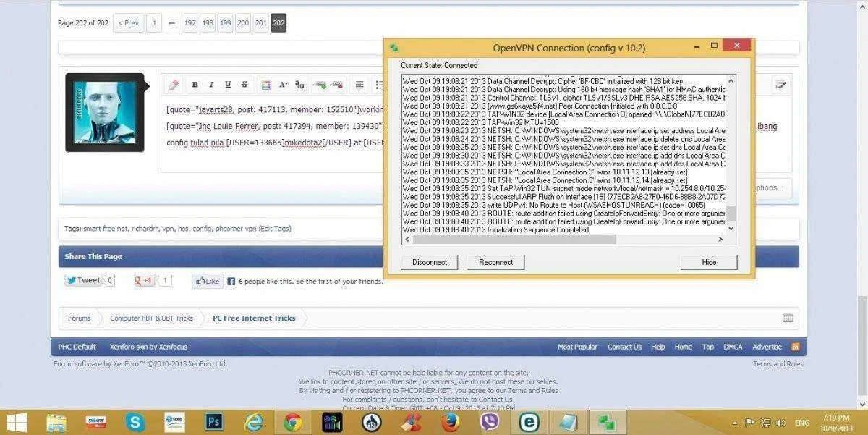The width and height of the screenshot is (868, 435).
Task: Open Viber from taskbar
Action: [489, 422]
